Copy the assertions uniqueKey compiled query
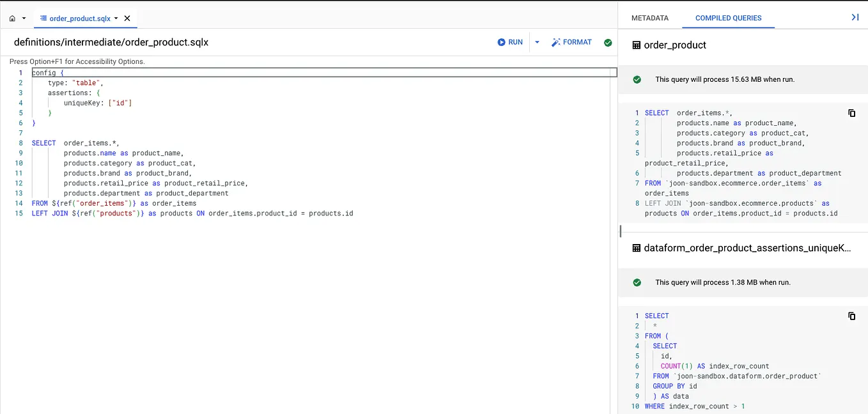 pyautogui.click(x=852, y=316)
